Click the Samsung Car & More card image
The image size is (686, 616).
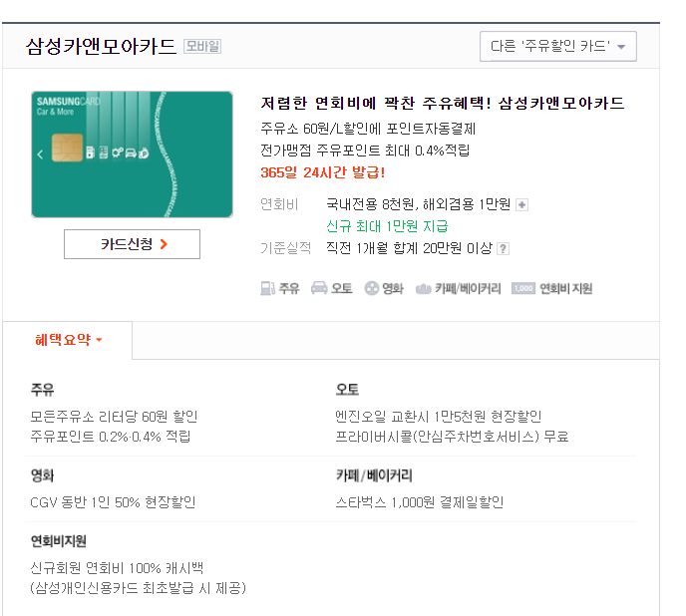133,154
